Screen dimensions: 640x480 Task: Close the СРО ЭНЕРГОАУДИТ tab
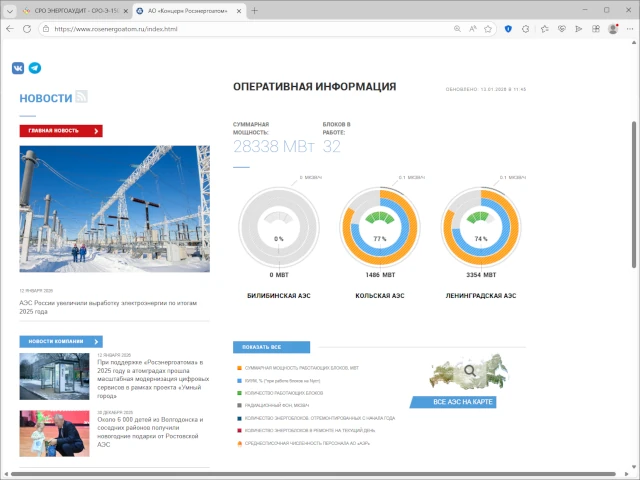point(126,11)
